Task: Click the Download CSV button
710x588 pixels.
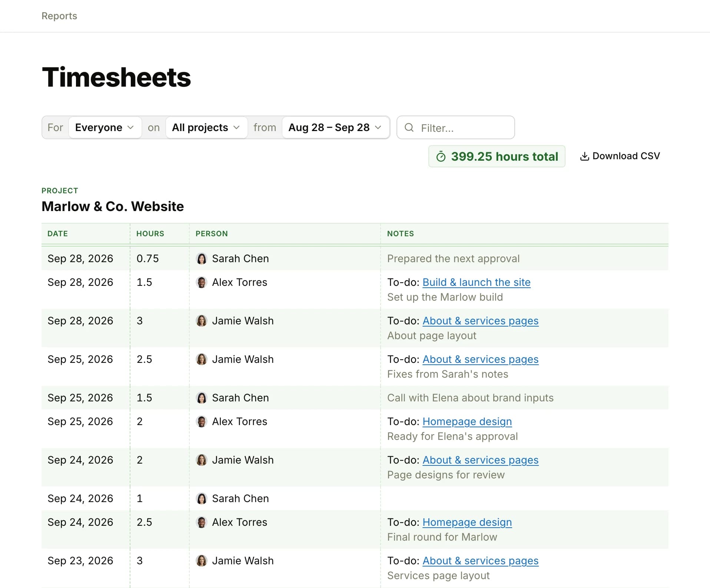Action: point(620,156)
